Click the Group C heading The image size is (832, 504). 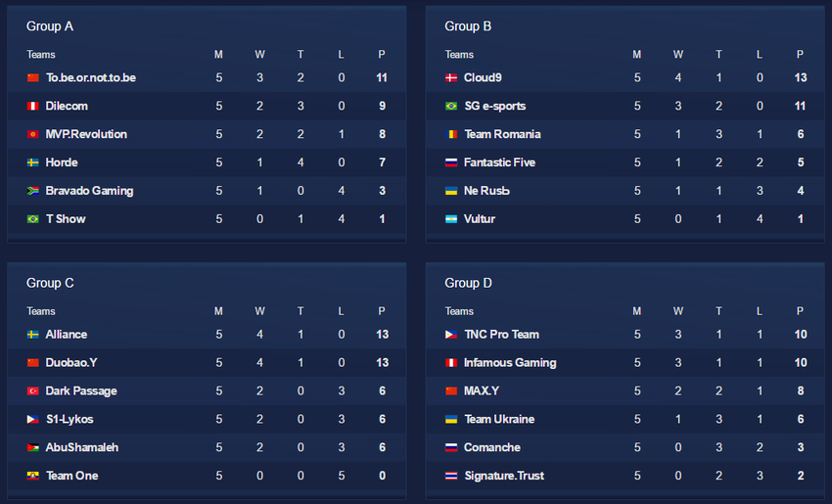[50, 283]
